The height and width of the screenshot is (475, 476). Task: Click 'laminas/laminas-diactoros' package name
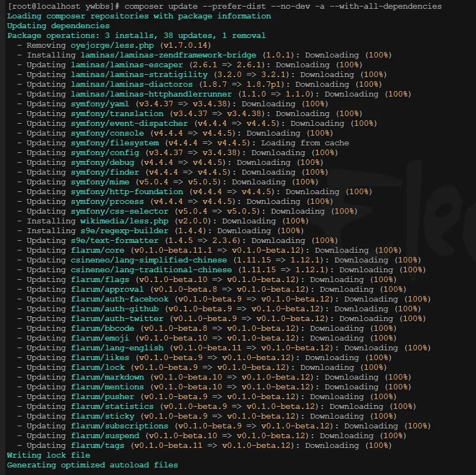click(132, 84)
